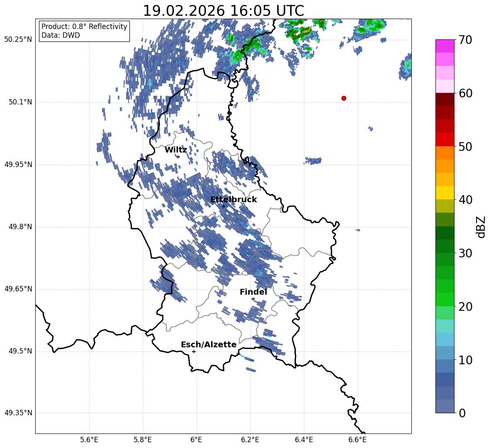Click the 'Product: 0.8° Reflectivity' text

tap(84, 27)
